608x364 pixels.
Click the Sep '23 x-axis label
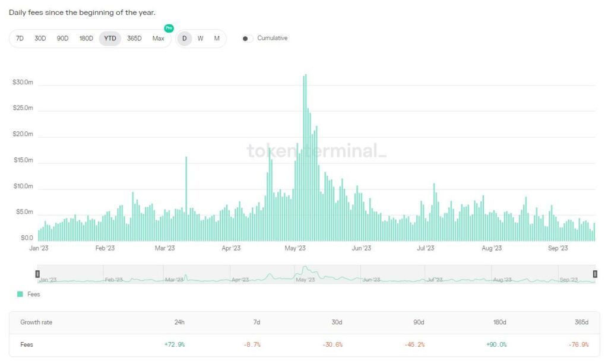[558, 248]
